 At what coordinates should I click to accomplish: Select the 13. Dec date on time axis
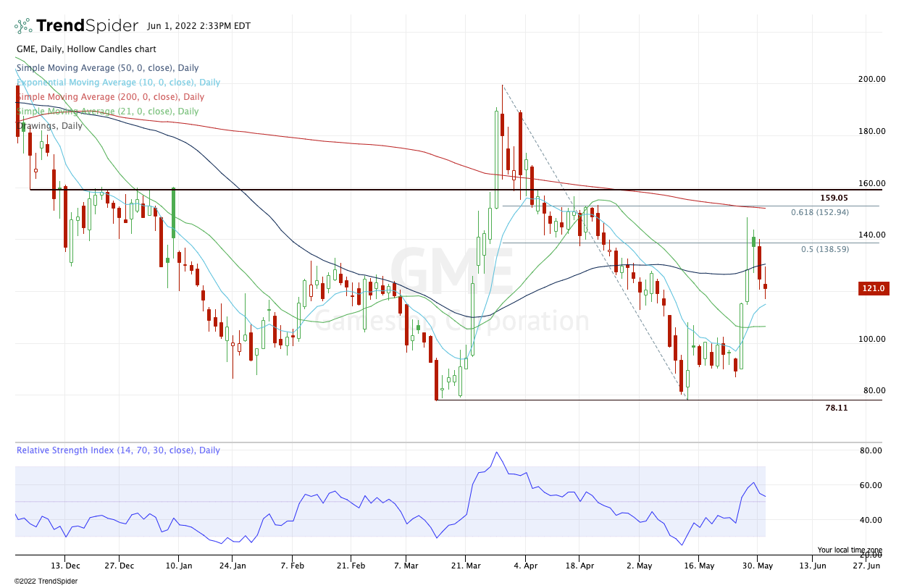tap(64, 566)
